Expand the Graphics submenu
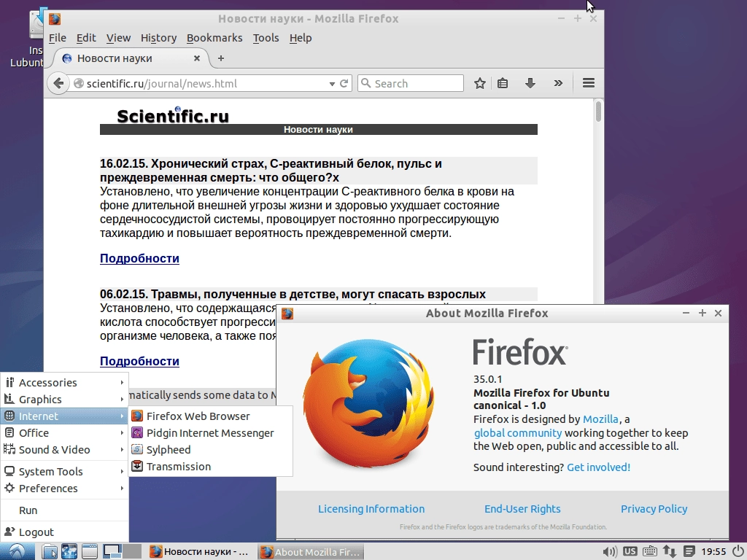 tap(65, 399)
